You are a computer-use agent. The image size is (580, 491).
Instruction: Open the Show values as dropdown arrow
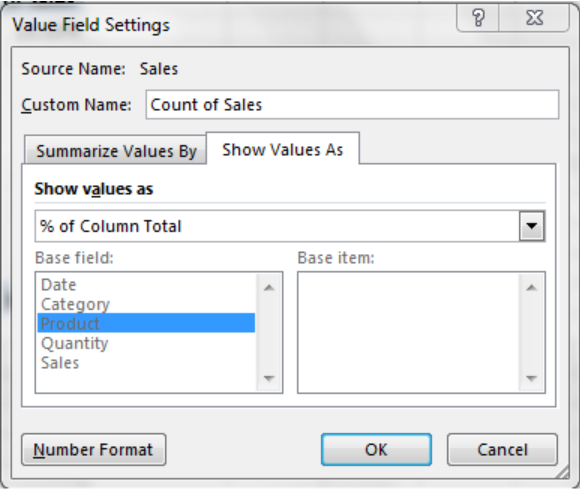coord(532,226)
